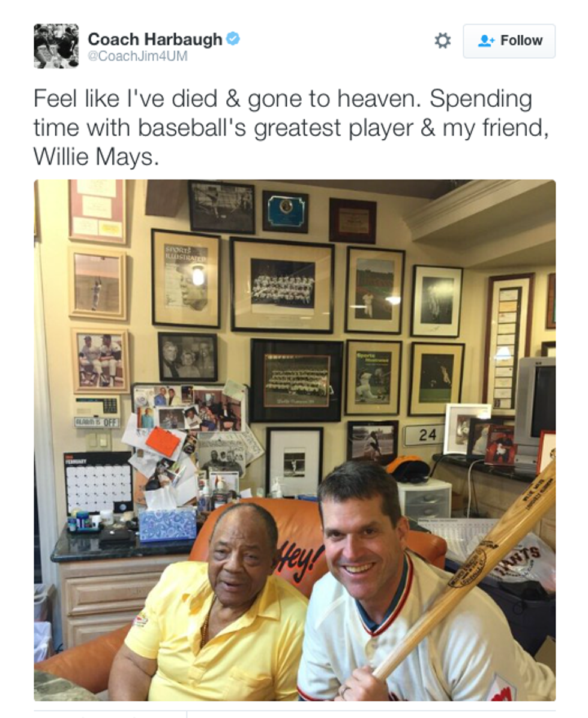Viewport: 588px width, 718px height.
Task: Click the tweet text mentioning Willie Mays
Action: coord(291,128)
